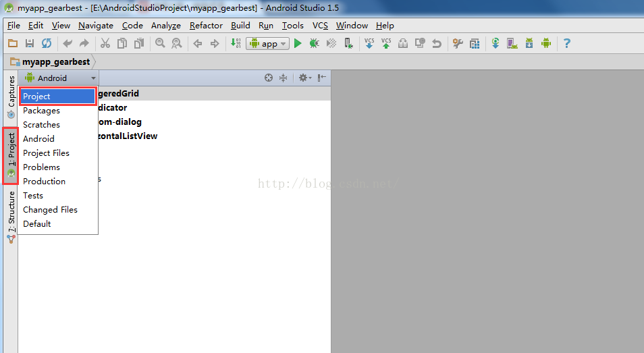Open the app run configuration dropdown
This screenshot has width=644, height=353.
click(x=268, y=43)
